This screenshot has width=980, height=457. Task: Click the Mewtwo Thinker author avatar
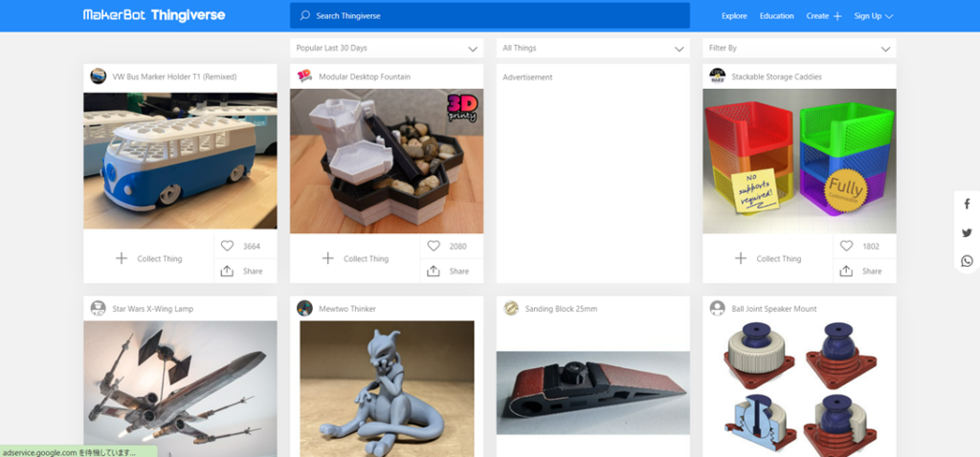coord(304,309)
